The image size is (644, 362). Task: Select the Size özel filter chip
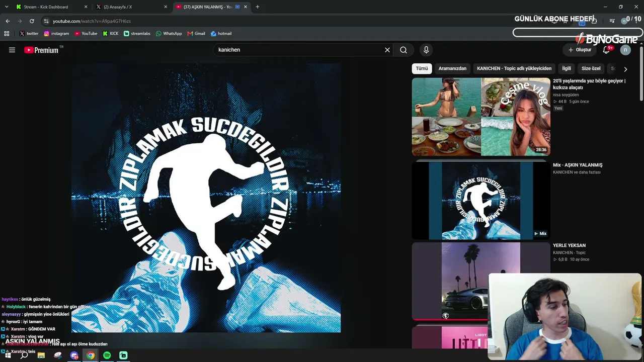[591, 68]
